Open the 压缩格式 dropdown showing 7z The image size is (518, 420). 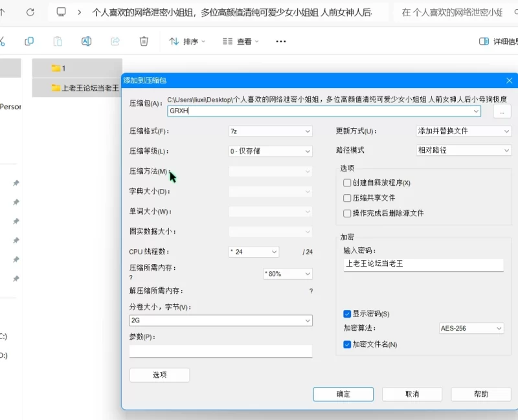270,131
